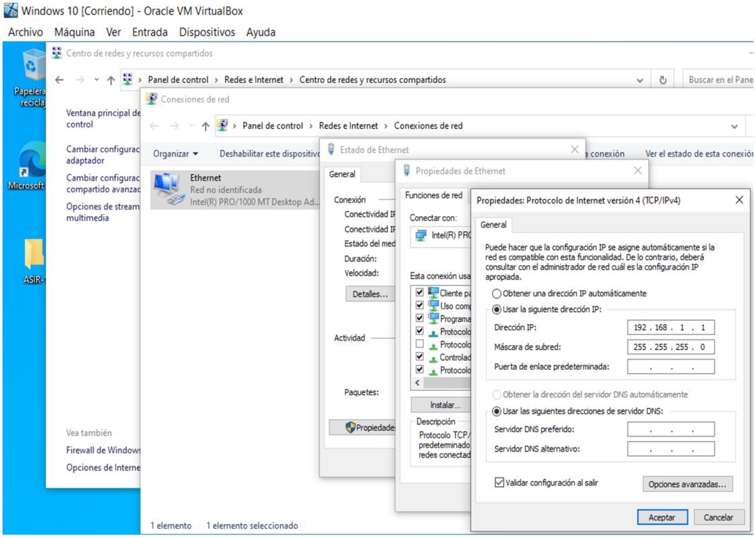
Task: Expand chevron after Panel de control in Centro de redes
Action: tap(217, 80)
